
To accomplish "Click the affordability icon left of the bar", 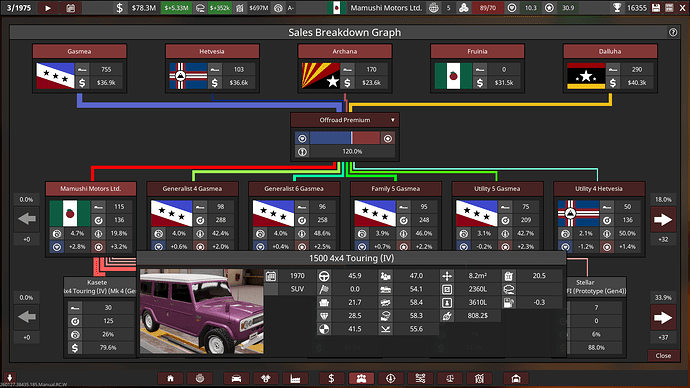I will pyautogui.click(x=302, y=138).
